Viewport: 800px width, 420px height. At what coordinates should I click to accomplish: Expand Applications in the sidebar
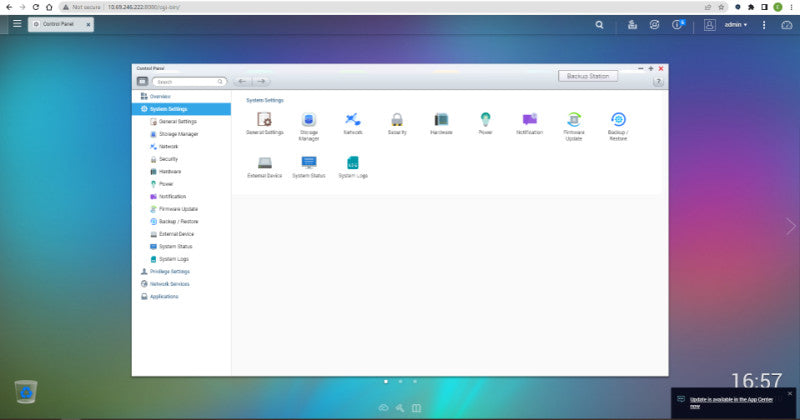coord(181,297)
